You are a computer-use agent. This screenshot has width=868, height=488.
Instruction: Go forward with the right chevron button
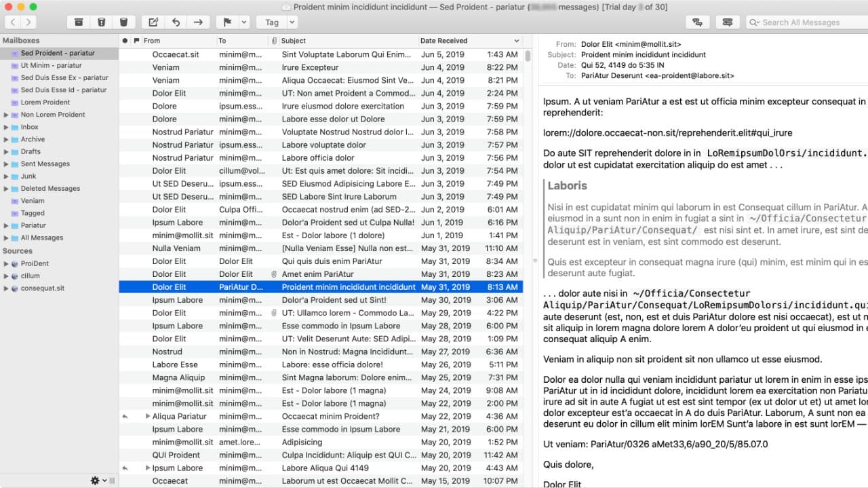pos(30,22)
